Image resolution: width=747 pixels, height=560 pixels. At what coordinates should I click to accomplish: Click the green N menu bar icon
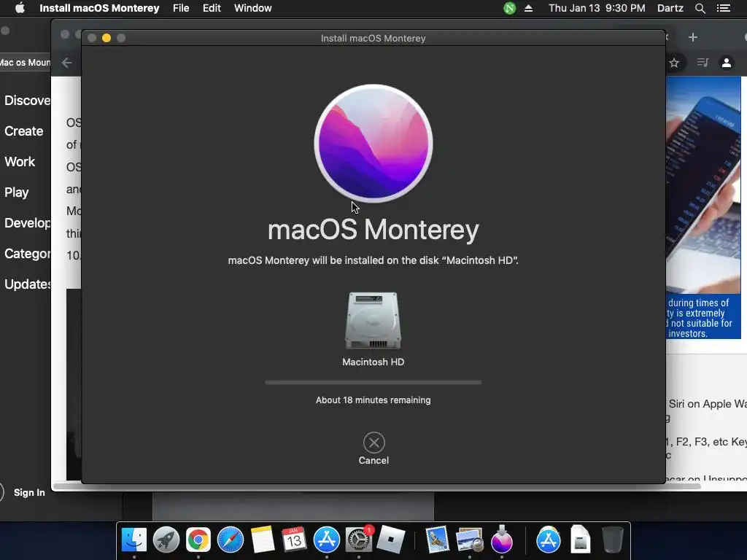coord(510,8)
